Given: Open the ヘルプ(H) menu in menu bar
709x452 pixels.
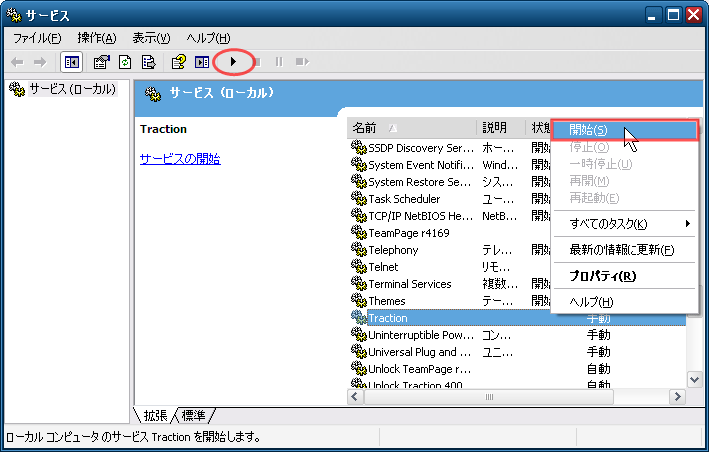Looking at the screenshot, I should tap(208, 38).
